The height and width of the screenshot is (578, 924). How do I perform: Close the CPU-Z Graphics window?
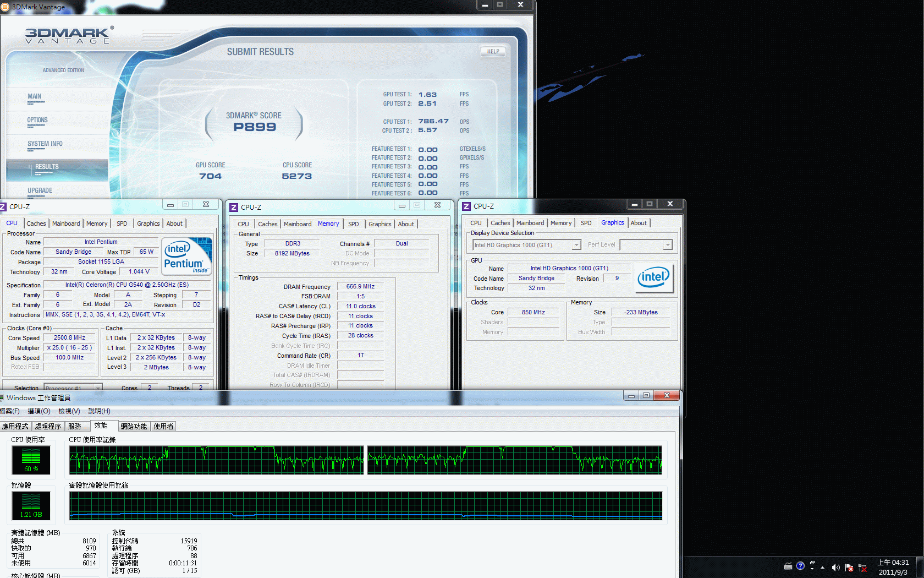(670, 204)
